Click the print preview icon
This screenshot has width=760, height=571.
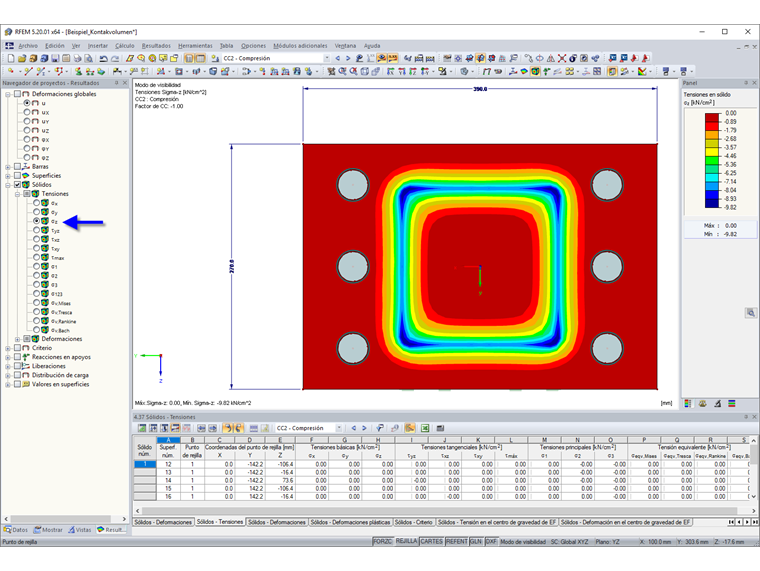click(x=88, y=58)
